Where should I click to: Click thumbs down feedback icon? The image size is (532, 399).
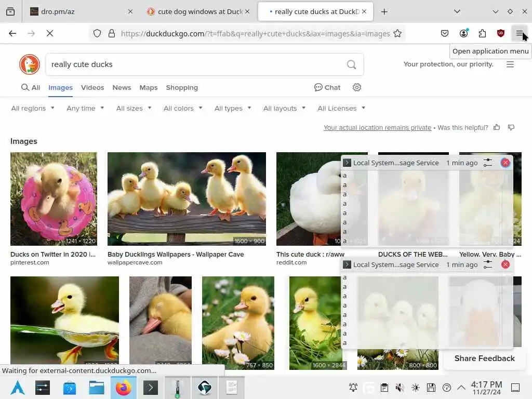(x=511, y=128)
